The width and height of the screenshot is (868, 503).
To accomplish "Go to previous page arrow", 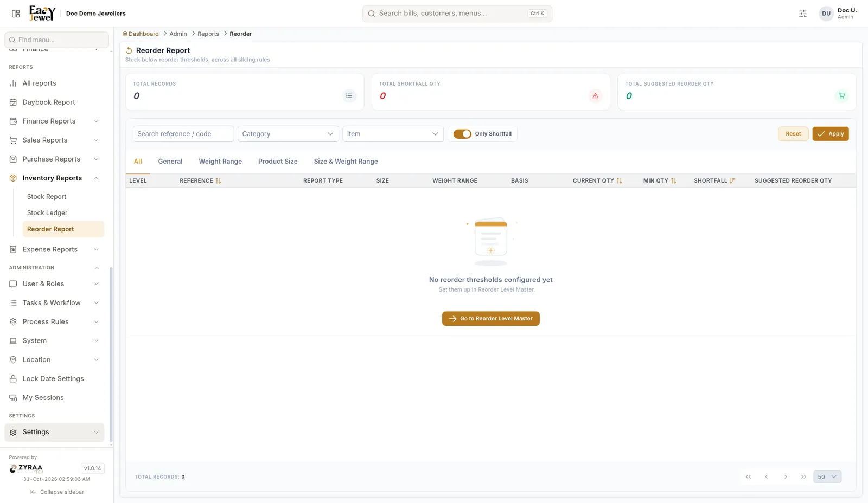I will pos(767,477).
